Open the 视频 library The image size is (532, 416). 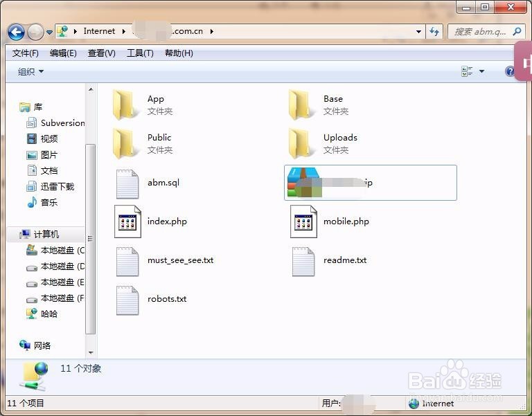42,138
